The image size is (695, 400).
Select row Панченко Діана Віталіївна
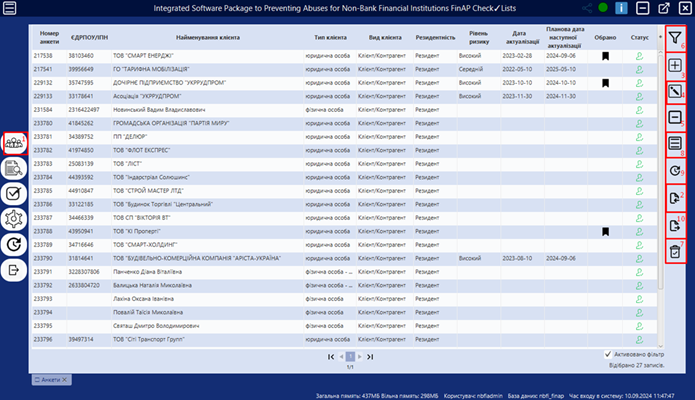point(344,272)
